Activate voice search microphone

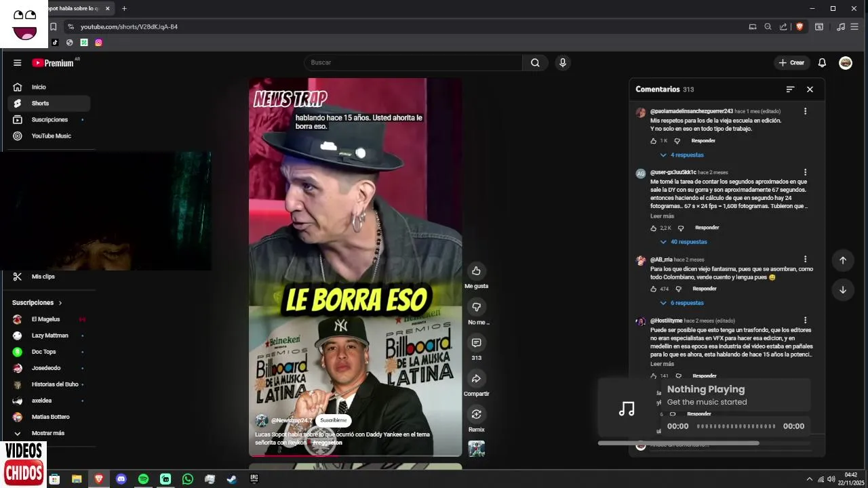coord(562,62)
